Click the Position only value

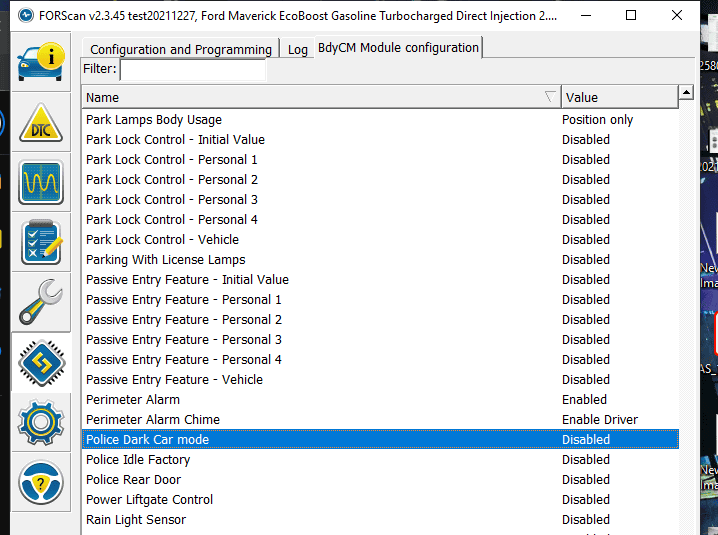point(598,120)
